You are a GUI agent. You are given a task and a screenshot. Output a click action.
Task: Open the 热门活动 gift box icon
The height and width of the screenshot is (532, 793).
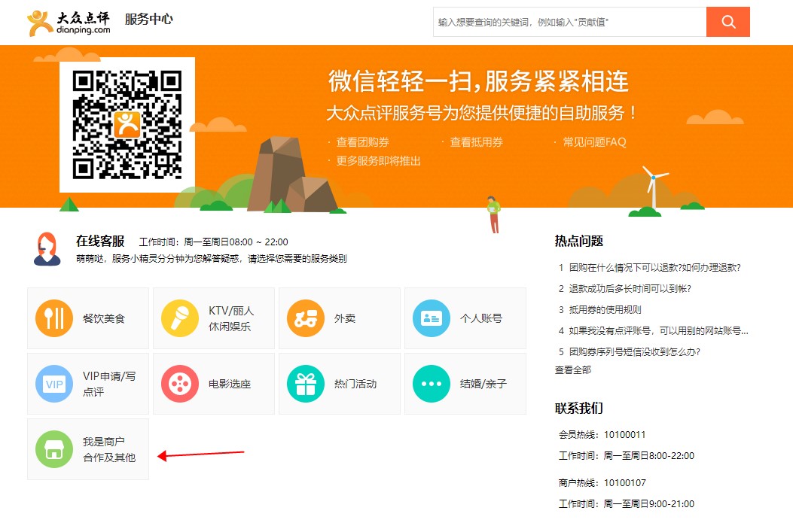tap(306, 384)
